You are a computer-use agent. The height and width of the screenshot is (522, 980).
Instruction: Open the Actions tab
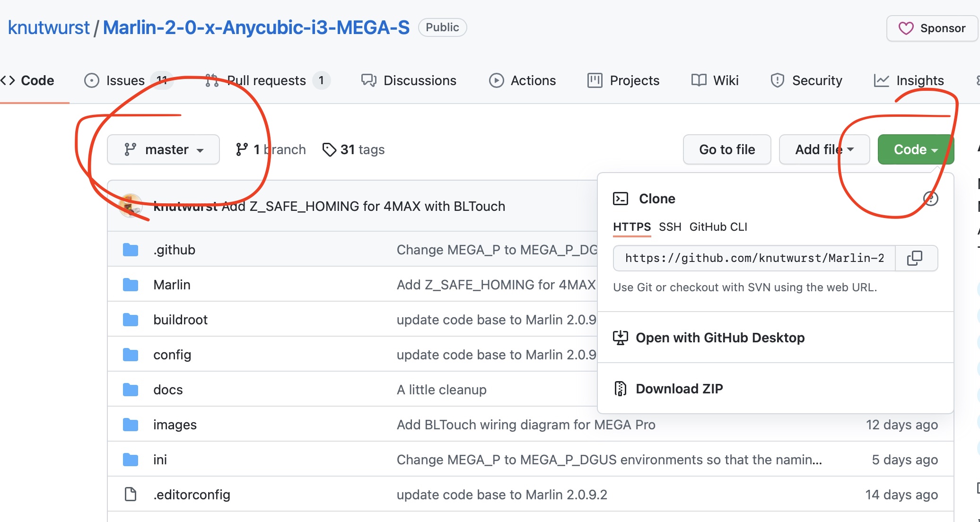pos(522,80)
